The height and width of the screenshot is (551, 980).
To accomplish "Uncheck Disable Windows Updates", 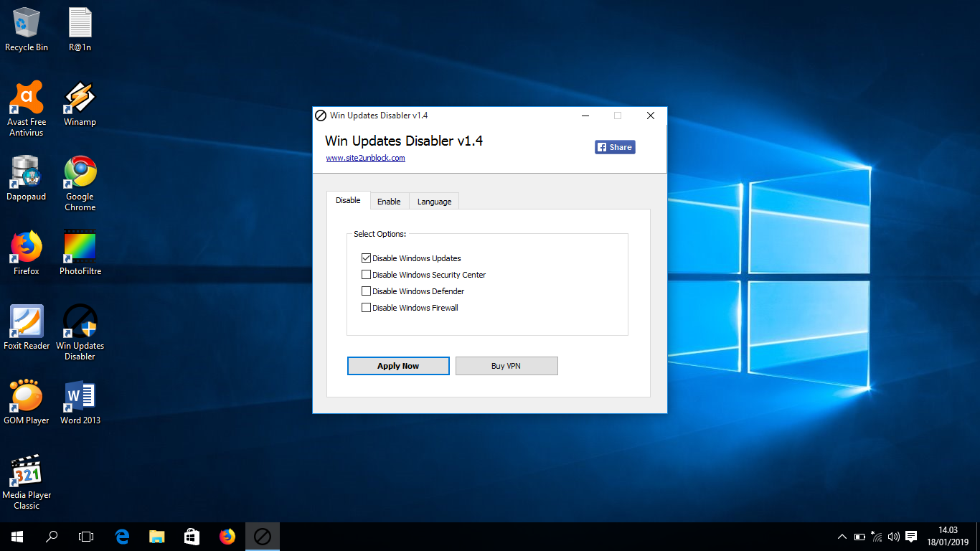I will 366,258.
